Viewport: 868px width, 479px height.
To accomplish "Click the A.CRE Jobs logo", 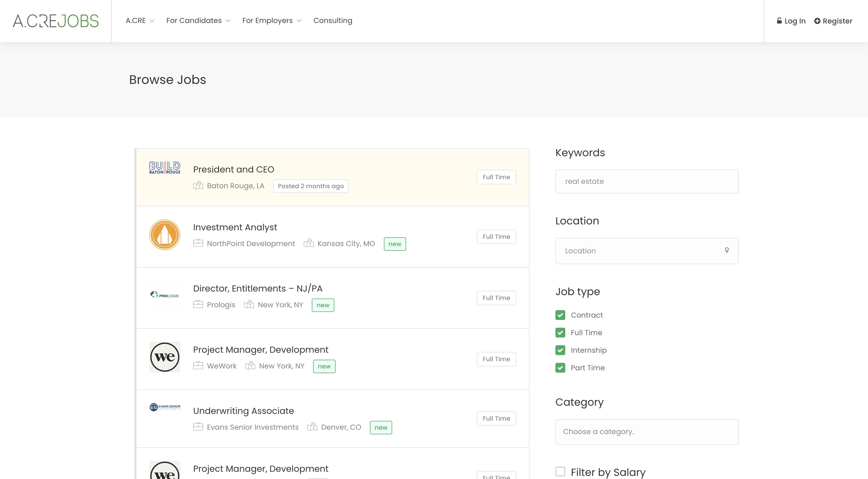I will (56, 21).
